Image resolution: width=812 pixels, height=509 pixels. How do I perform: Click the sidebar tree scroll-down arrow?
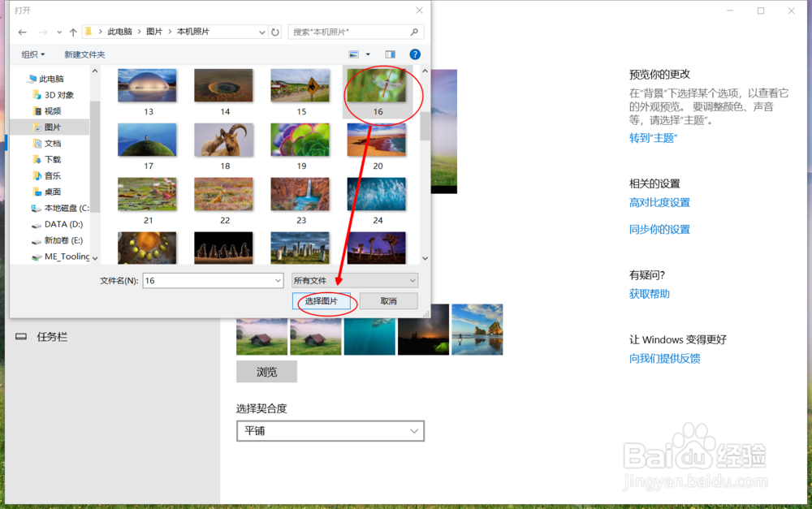click(x=95, y=258)
